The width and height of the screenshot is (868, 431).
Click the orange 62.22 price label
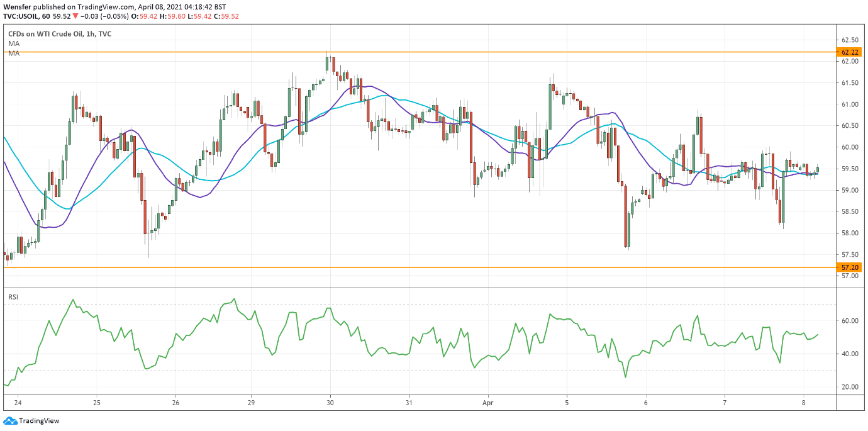click(850, 52)
